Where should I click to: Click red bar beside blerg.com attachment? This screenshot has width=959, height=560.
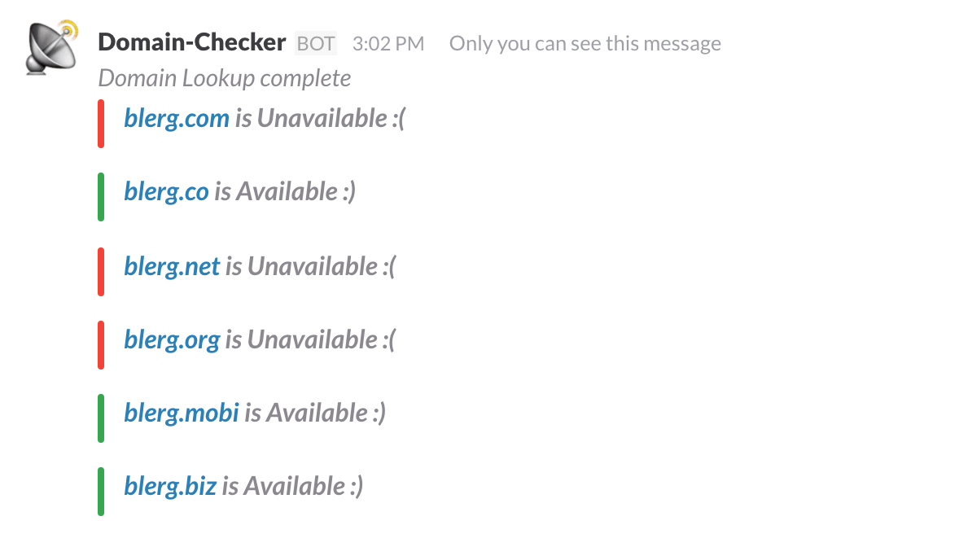point(101,124)
